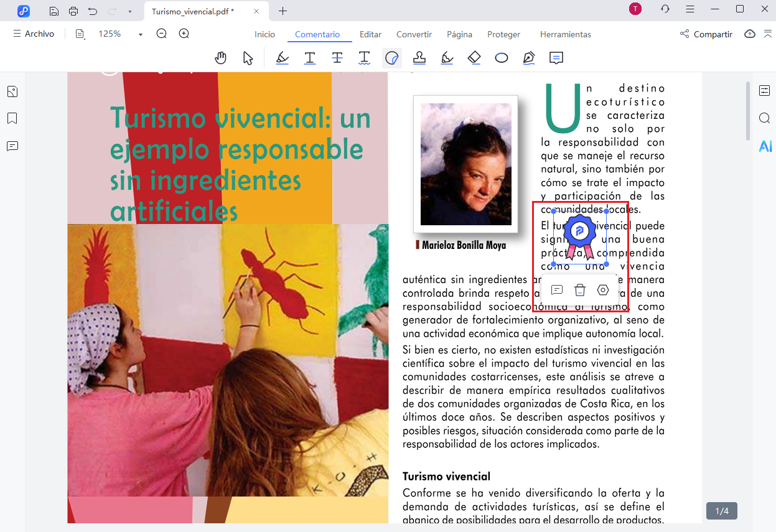Screen dimensions: 776x532
Task: Open the AI assistant sidebar
Action: tap(765, 146)
